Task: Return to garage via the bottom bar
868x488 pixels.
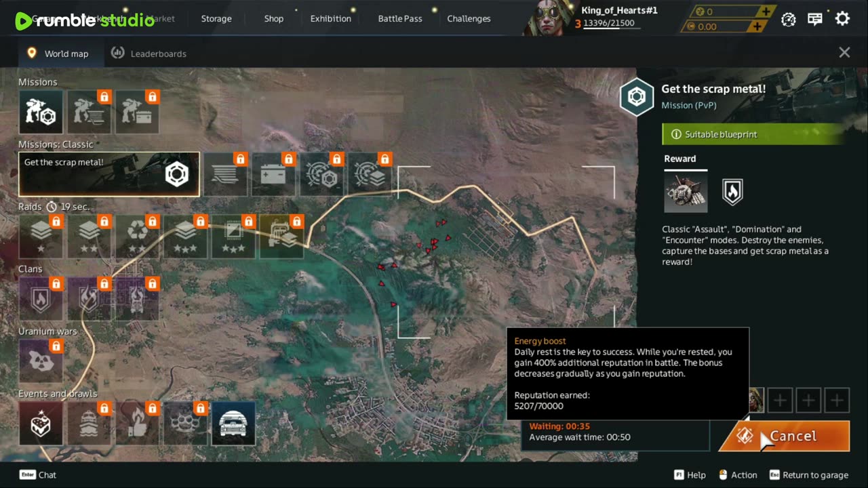Action: point(809,475)
